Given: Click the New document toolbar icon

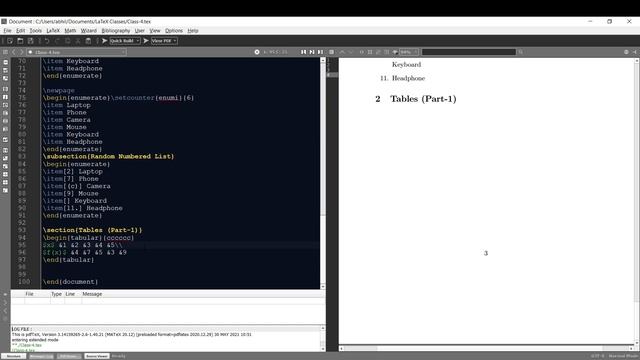Looking at the screenshot, I should click(x=10, y=41).
